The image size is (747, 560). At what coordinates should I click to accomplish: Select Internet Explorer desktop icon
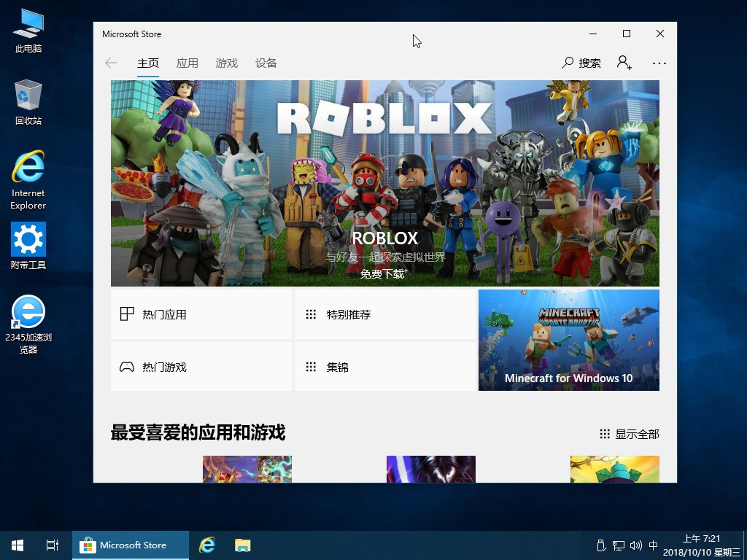[28, 180]
